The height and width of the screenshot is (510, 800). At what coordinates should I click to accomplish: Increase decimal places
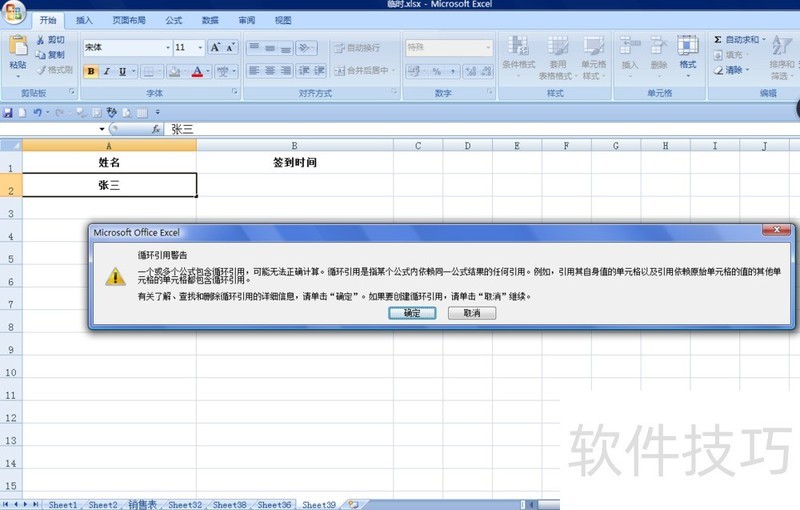point(470,71)
